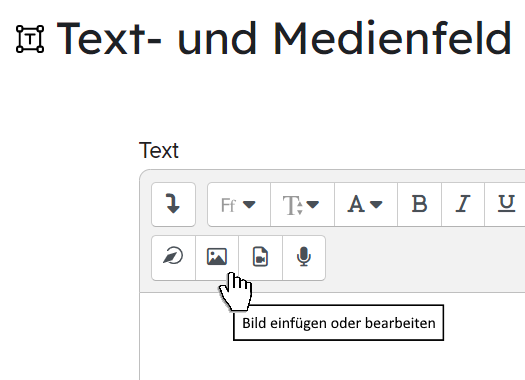525x380 pixels.
Task: Click the insert video file icon
Action: click(260, 257)
